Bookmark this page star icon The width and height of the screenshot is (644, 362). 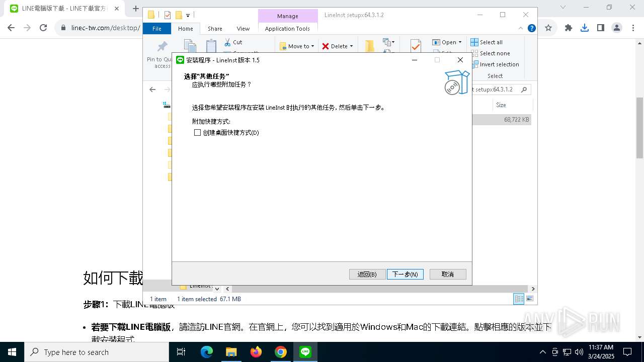[548, 28]
